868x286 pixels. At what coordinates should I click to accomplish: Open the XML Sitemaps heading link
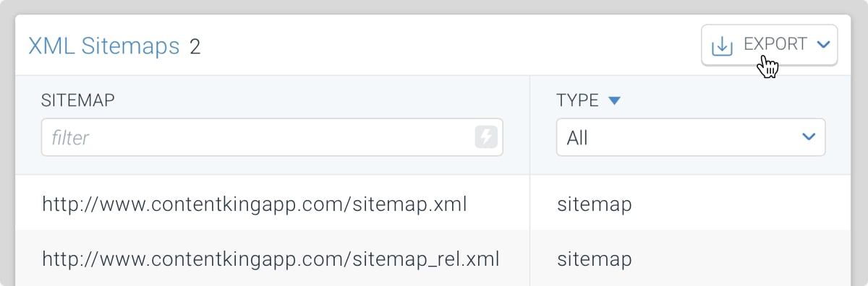(x=103, y=46)
